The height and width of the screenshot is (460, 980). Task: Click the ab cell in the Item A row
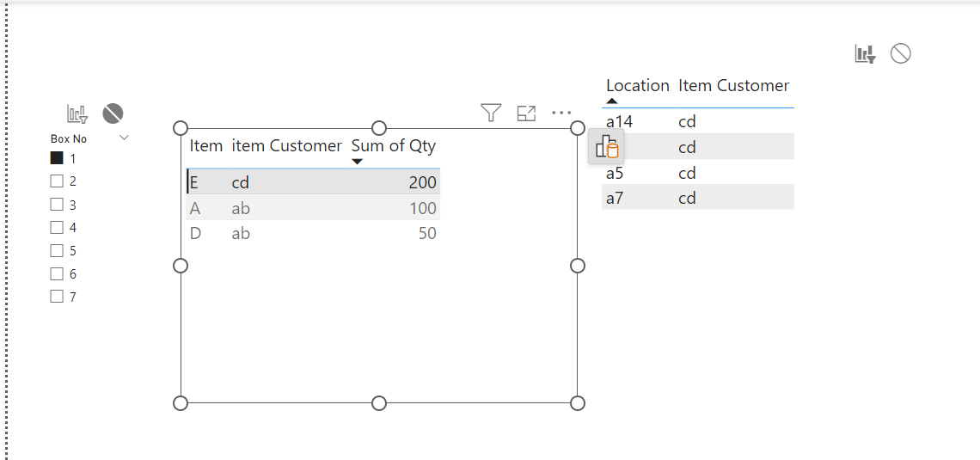pyautogui.click(x=241, y=208)
